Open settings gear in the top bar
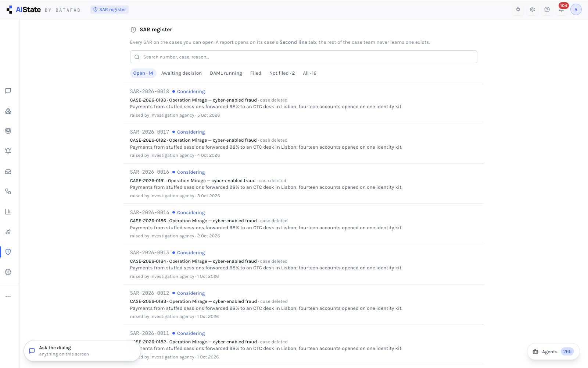Viewport: 588px width, 368px height. [533, 10]
